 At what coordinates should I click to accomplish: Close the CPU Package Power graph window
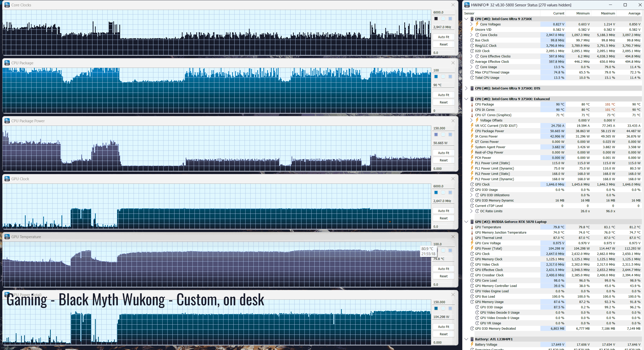453,121
